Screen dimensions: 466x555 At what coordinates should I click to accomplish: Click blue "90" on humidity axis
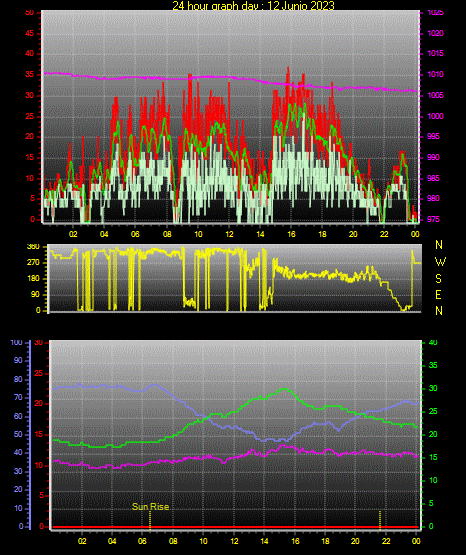[x=18, y=360]
